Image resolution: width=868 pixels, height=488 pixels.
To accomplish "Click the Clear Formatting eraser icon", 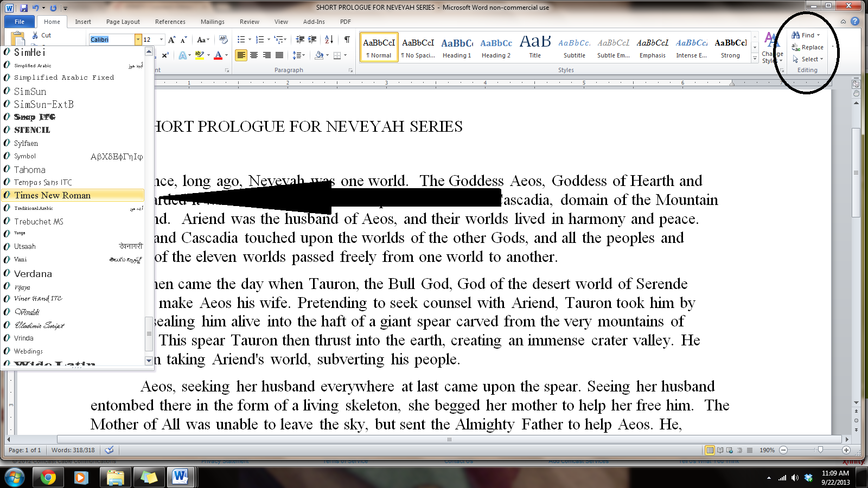I will (224, 40).
